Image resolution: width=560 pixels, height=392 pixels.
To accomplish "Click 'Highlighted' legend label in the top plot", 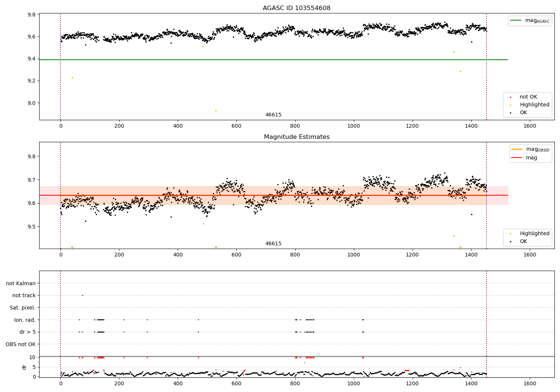I will pos(534,105).
